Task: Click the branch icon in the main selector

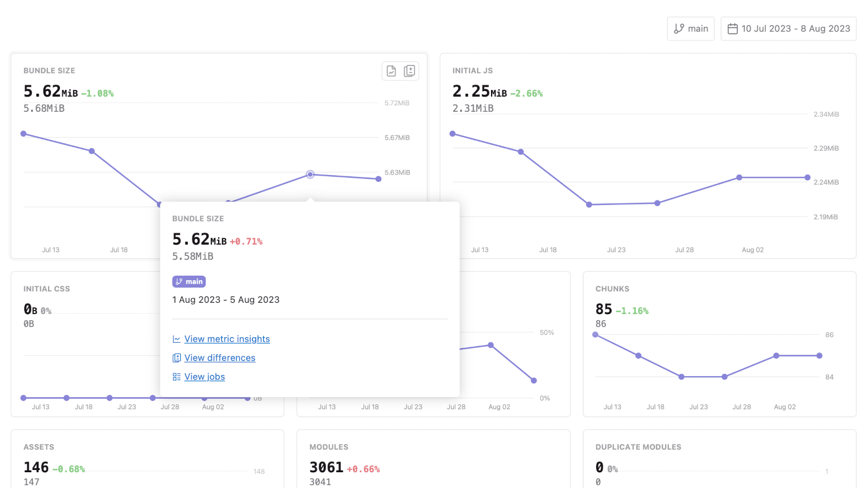Action: coord(679,28)
